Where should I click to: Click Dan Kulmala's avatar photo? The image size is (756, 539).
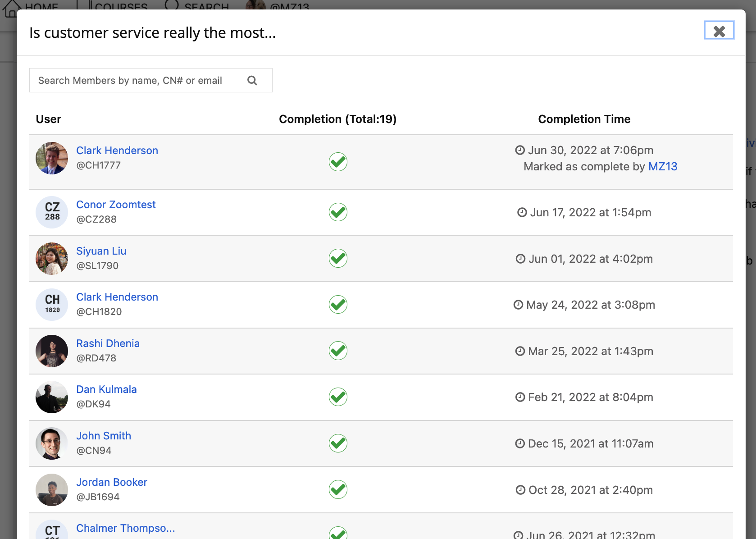52,397
